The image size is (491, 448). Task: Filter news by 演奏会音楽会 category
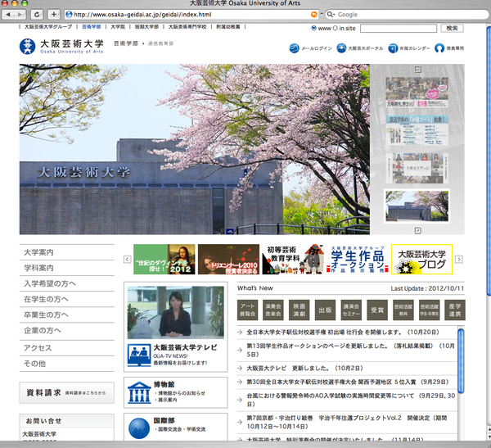click(x=273, y=310)
